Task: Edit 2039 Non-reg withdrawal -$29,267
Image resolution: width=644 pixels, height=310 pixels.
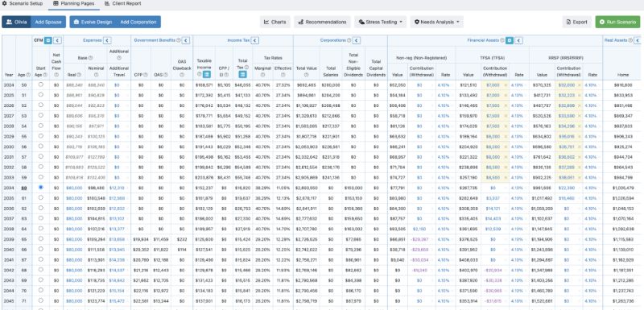Action: pyautogui.click(x=419, y=239)
